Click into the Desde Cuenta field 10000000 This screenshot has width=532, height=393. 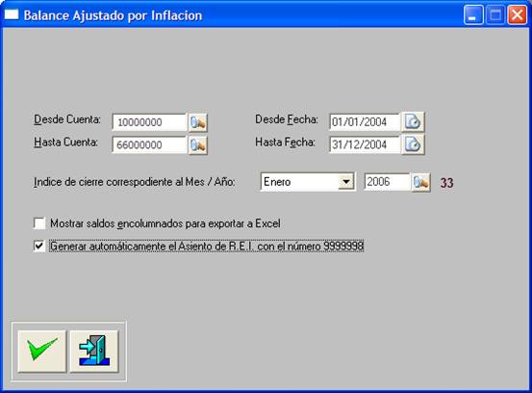pos(149,122)
